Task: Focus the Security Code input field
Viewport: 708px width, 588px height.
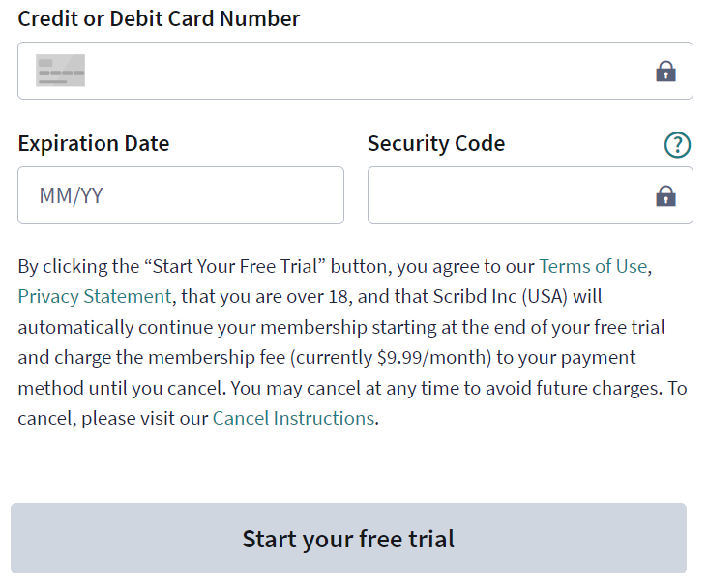Action: [x=530, y=195]
